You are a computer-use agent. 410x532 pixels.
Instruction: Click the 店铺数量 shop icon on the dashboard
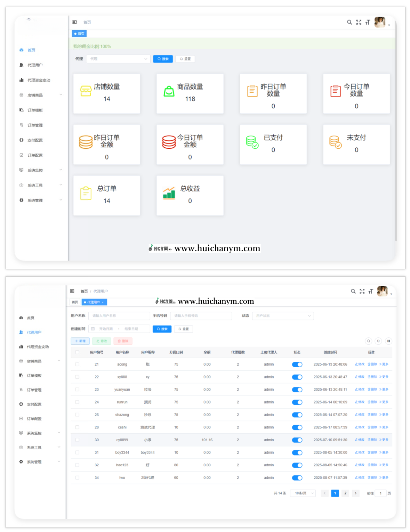coord(86,91)
